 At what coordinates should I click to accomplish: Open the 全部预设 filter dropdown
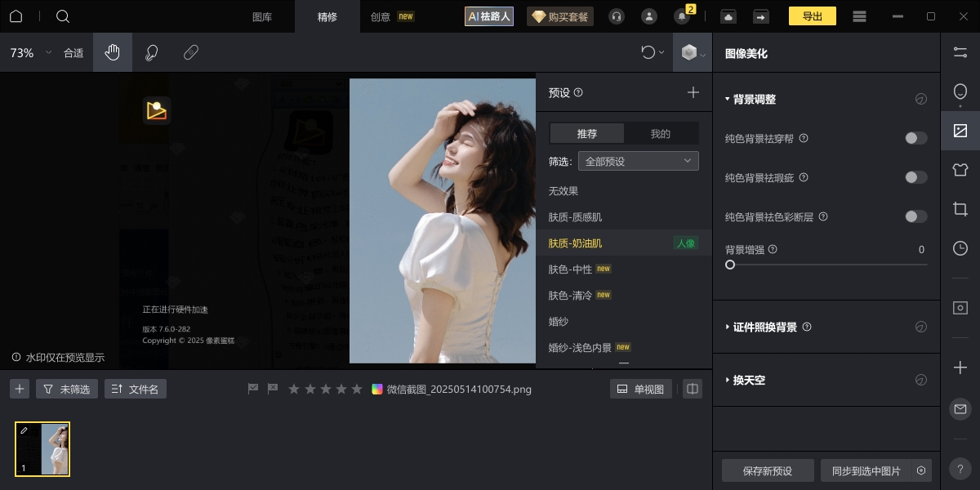tap(639, 161)
